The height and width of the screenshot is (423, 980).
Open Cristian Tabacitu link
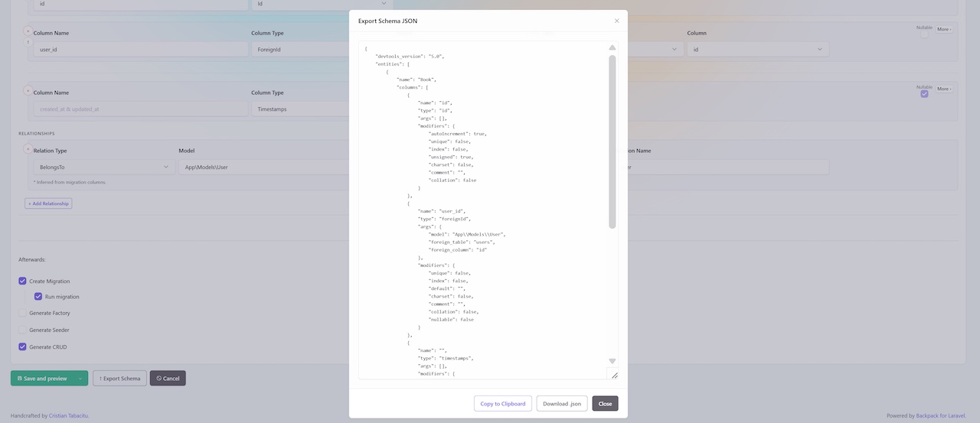pos(69,416)
